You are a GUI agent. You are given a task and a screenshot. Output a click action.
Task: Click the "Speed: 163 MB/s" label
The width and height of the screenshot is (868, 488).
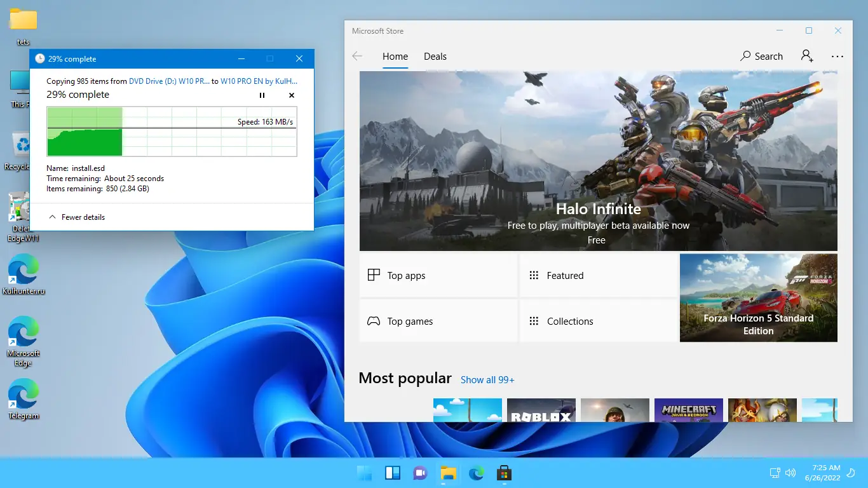(265, 122)
